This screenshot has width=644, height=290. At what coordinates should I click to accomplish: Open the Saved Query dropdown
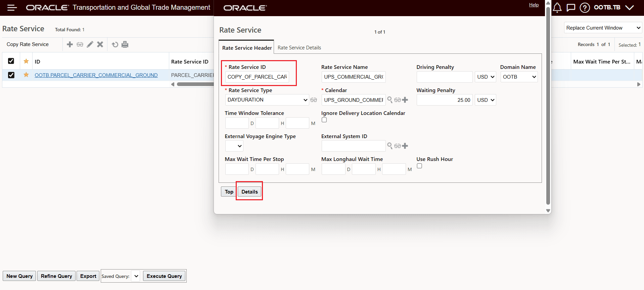[136, 276]
